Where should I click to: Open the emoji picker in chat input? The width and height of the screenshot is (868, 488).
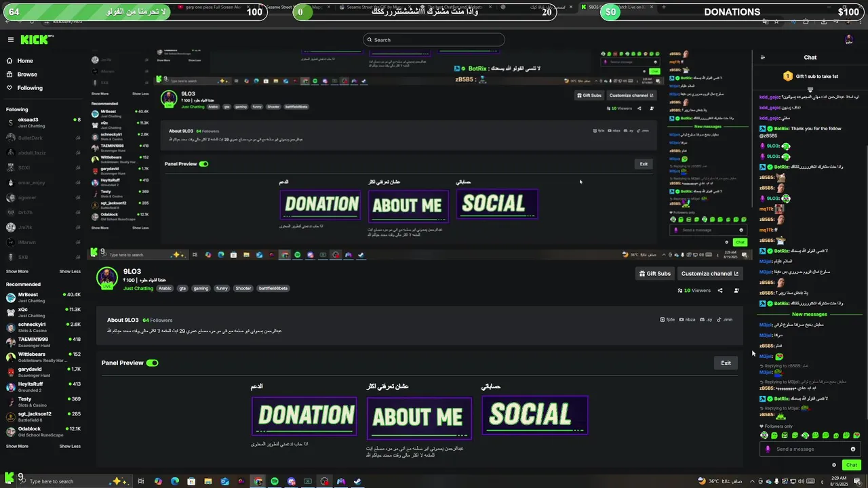853,449
